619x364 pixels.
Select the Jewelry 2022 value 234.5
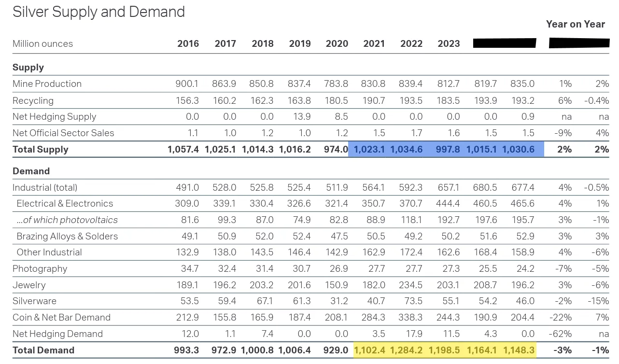pos(410,285)
